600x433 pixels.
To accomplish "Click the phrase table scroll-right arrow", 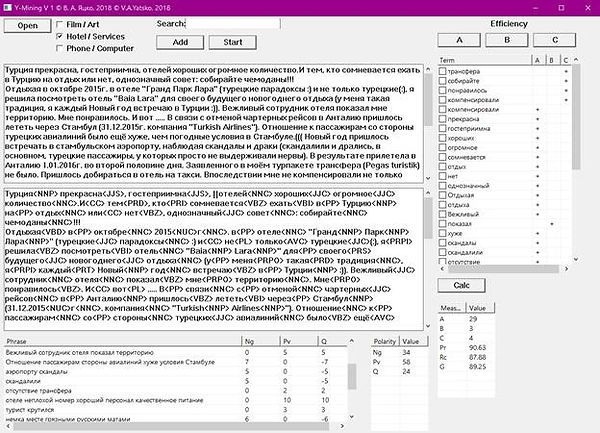I will pyautogui.click(x=342, y=426).
